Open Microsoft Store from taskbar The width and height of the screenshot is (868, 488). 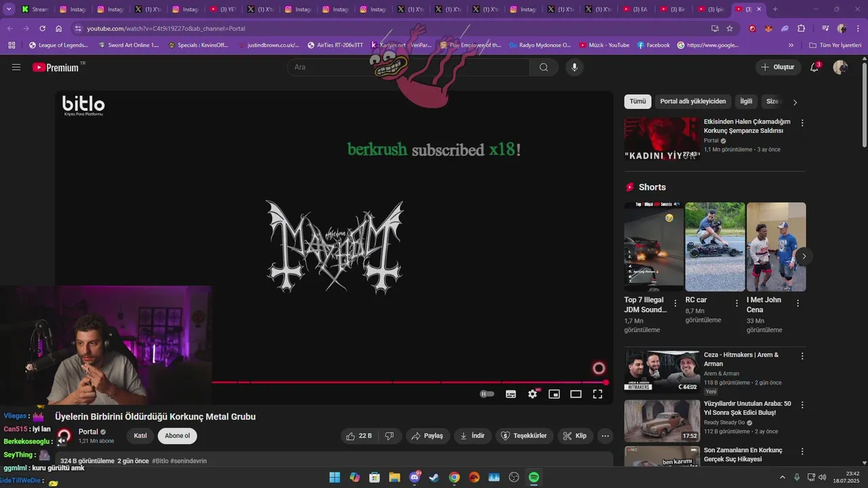374,477
